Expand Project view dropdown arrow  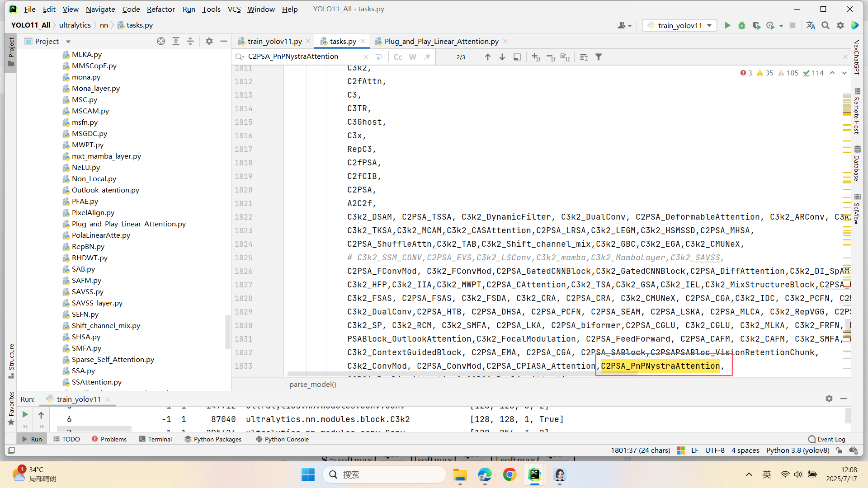pyautogui.click(x=68, y=42)
